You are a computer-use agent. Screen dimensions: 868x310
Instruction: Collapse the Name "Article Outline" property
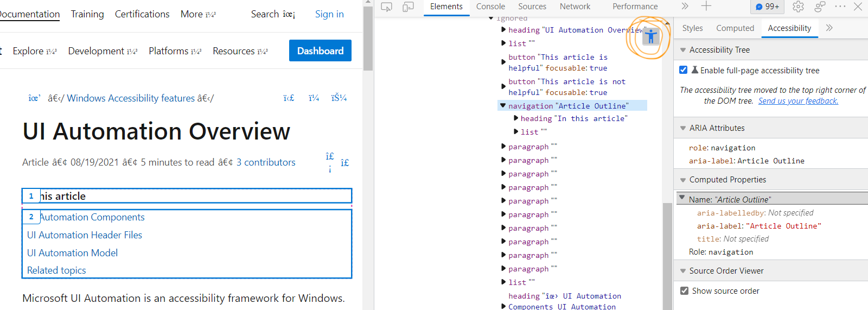[x=682, y=198]
